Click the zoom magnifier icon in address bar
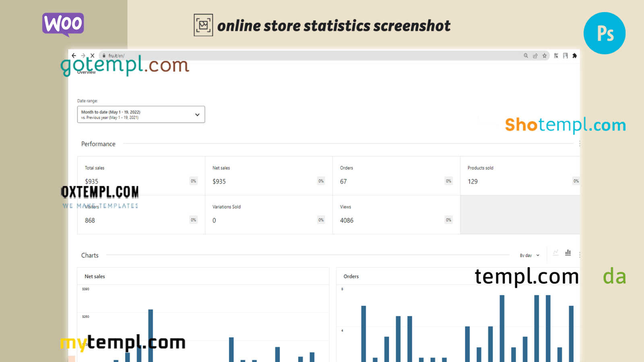The image size is (644, 362). (x=526, y=56)
